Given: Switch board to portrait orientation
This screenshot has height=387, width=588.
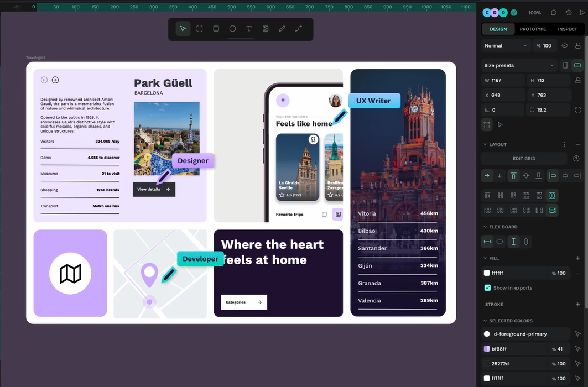Looking at the screenshot, I should [x=565, y=66].
